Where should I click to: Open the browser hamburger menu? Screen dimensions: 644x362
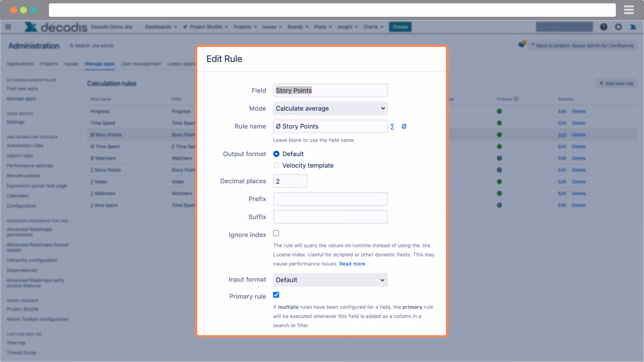(x=629, y=10)
